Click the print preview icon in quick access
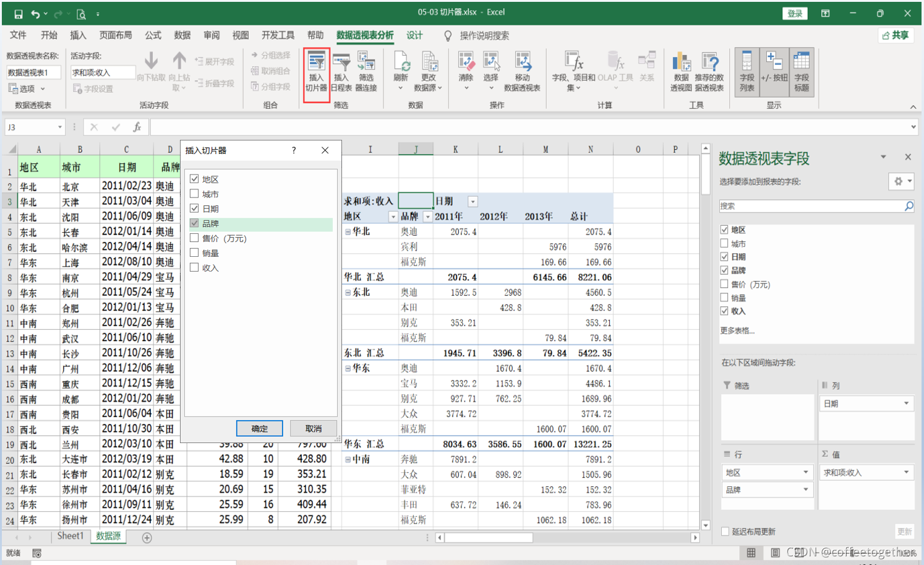This screenshot has width=924, height=565. point(81,14)
